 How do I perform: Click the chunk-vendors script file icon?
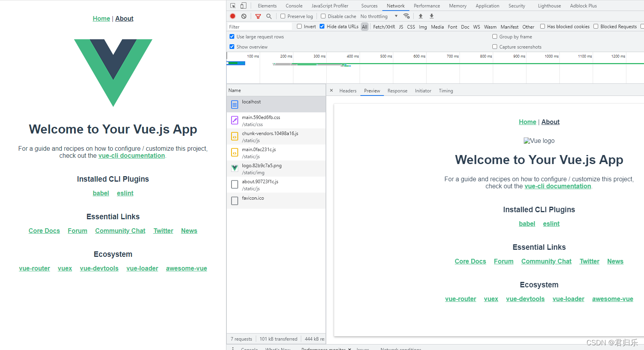235,137
